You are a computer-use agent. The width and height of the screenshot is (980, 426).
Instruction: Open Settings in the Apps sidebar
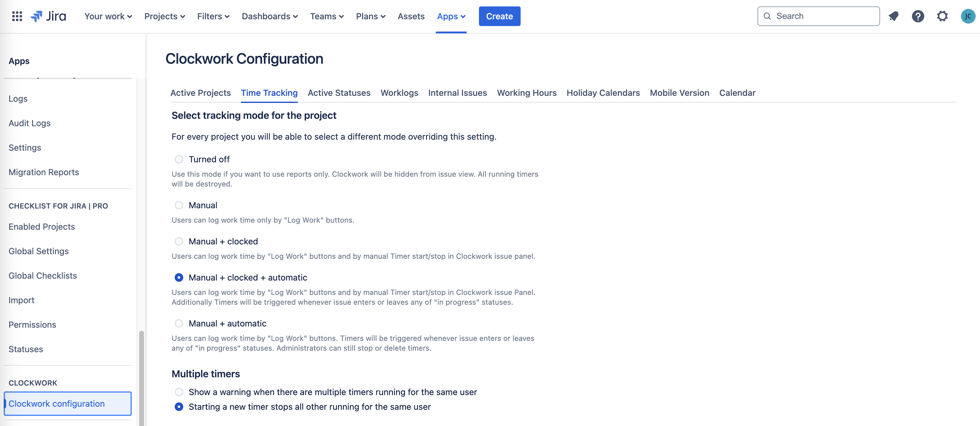point(25,148)
